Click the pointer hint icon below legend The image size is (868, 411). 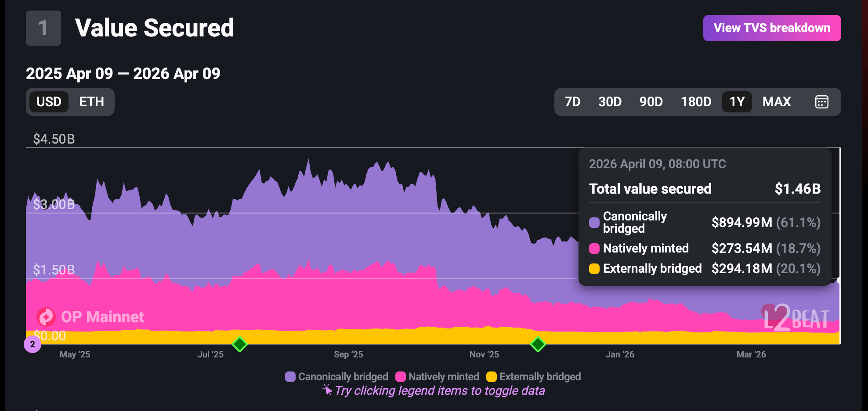click(327, 390)
